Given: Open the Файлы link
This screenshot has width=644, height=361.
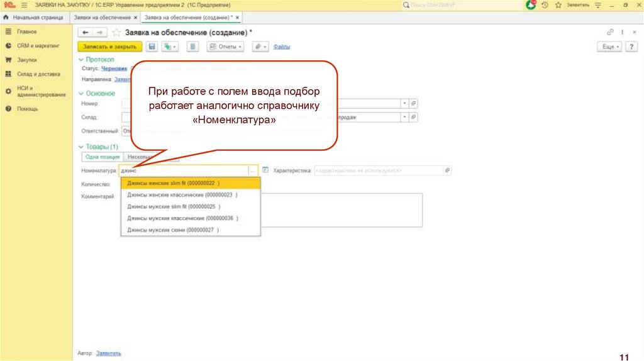Looking at the screenshot, I should click(281, 47).
